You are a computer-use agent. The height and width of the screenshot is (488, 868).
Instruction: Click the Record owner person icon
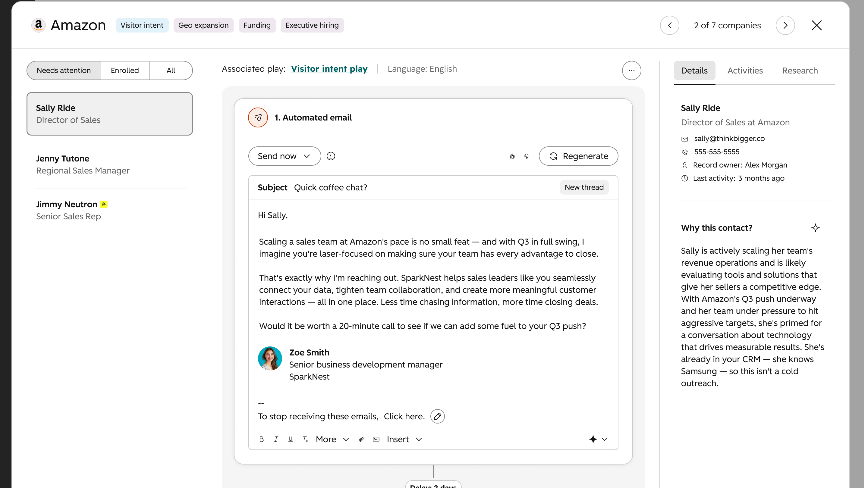(x=685, y=165)
